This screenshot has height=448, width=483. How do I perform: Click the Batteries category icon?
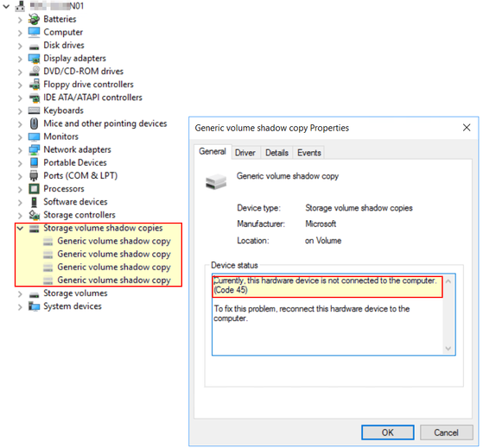point(34,19)
